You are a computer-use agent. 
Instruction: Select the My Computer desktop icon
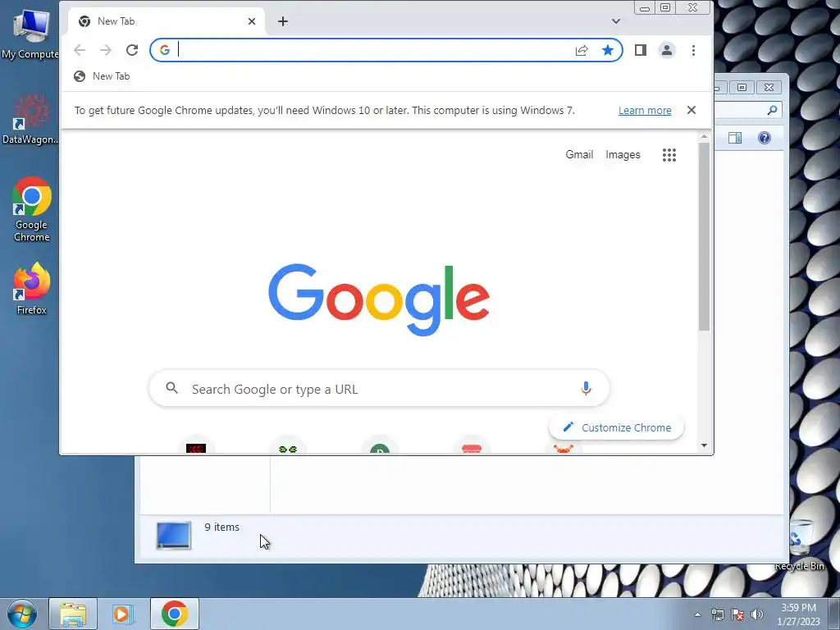[x=30, y=32]
